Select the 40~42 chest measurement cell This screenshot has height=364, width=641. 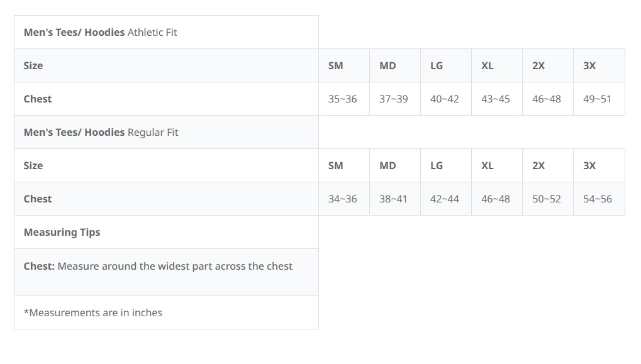coord(445,99)
